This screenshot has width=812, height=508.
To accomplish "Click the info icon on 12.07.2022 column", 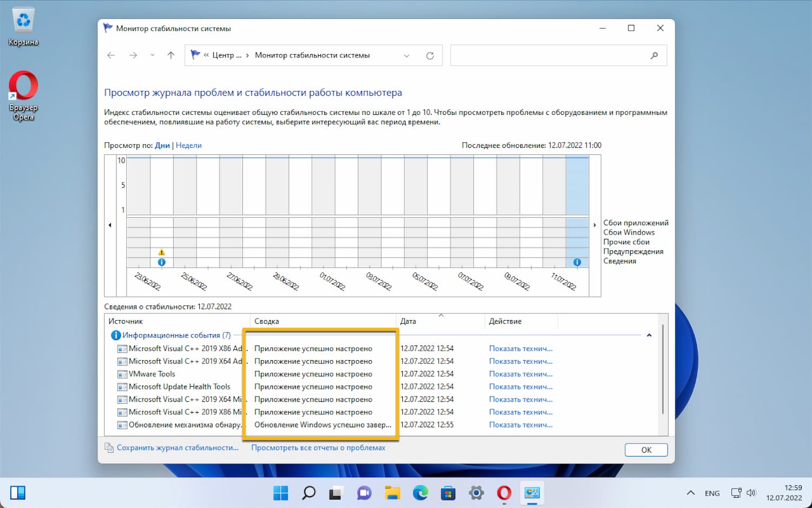I will pyautogui.click(x=577, y=262).
